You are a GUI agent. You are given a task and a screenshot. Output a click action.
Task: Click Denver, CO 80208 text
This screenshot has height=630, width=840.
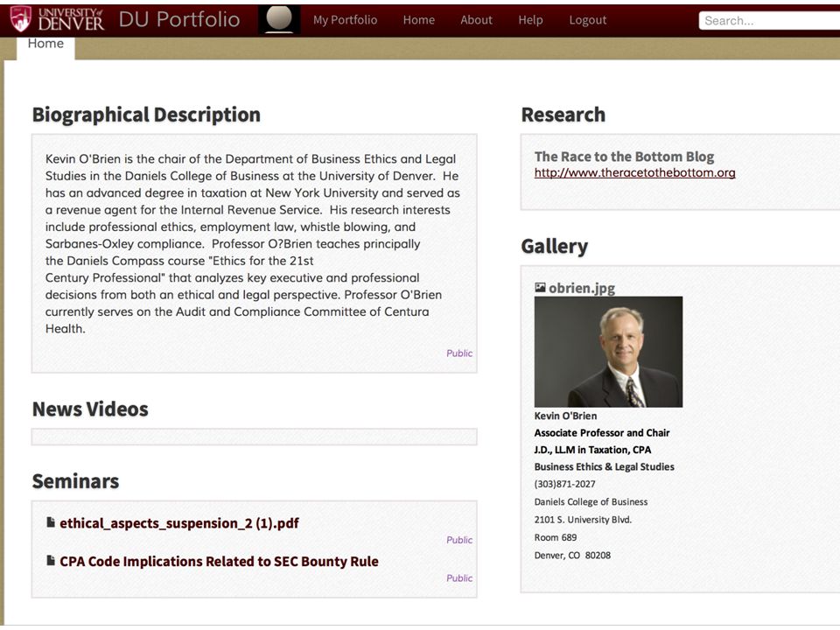coord(572,556)
